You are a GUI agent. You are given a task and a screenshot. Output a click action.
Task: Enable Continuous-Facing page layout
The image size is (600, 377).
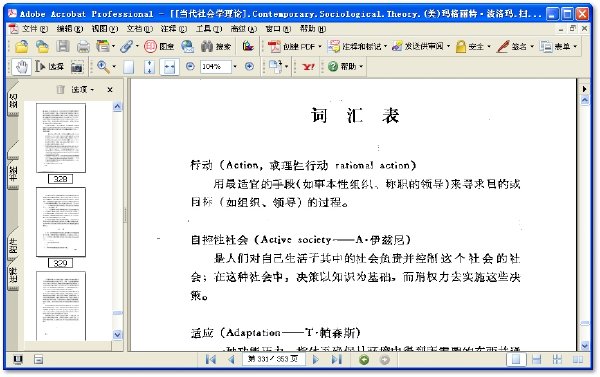(557, 359)
